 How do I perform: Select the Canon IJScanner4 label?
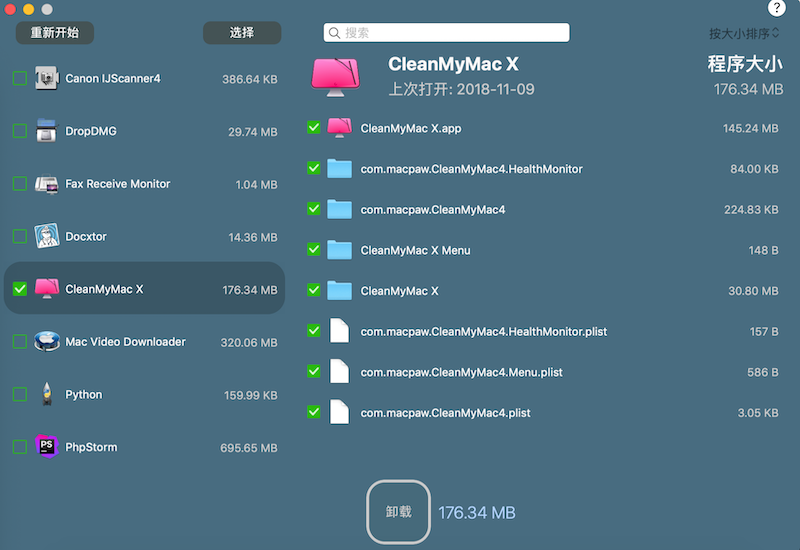(x=113, y=79)
